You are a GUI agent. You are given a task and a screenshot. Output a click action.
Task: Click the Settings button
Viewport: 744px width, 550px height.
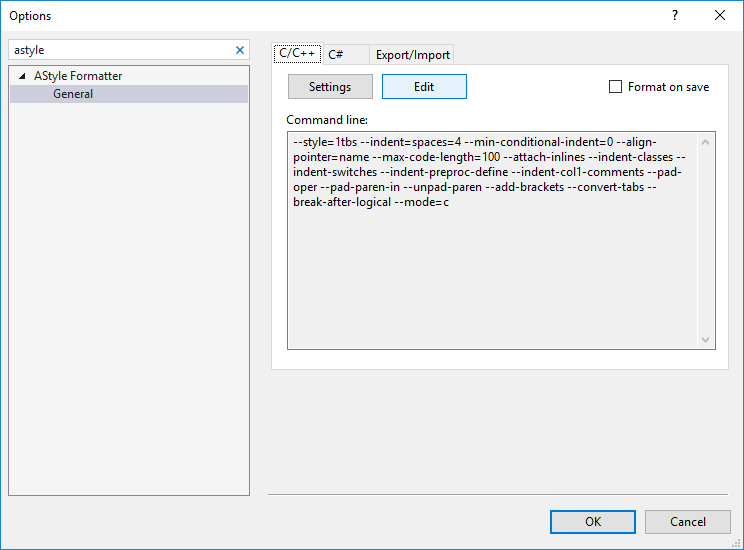coord(330,87)
